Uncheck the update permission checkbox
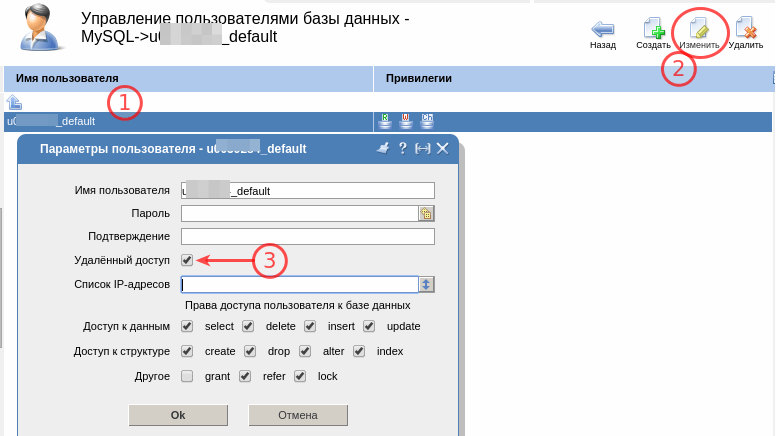The image size is (776, 436). [x=369, y=326]
